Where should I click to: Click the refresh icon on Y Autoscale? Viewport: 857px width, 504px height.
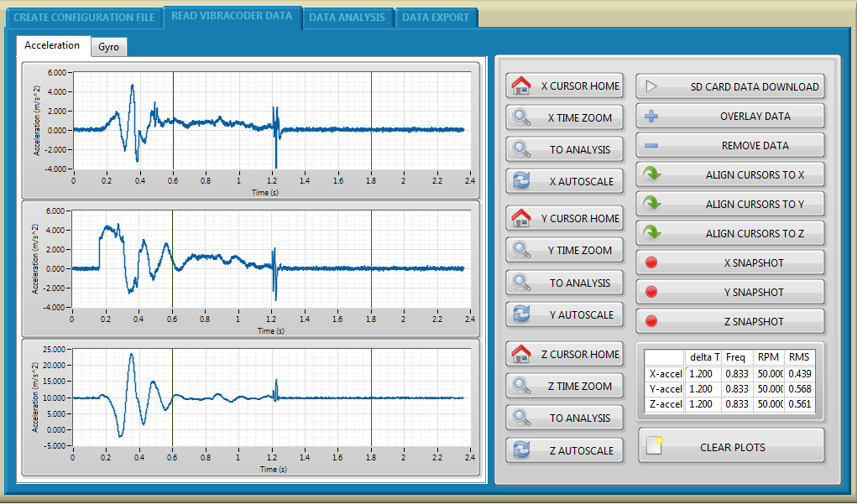pos(521,314)
